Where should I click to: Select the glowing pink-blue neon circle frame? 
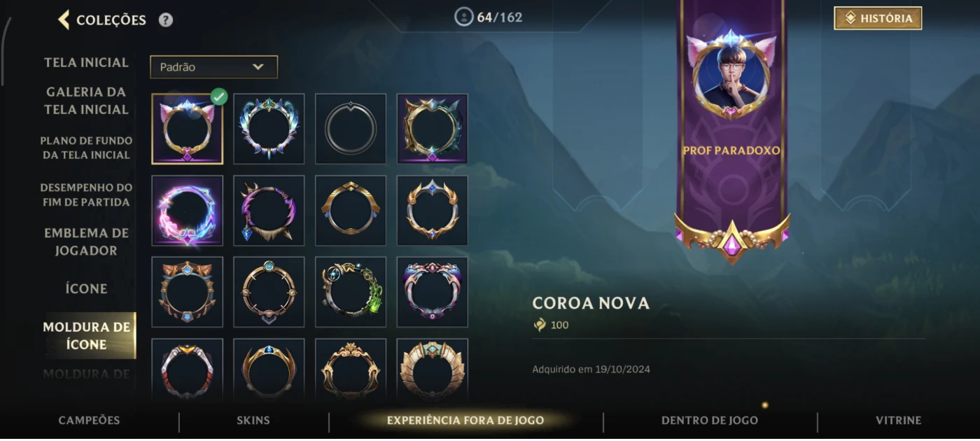coord(188,211)
